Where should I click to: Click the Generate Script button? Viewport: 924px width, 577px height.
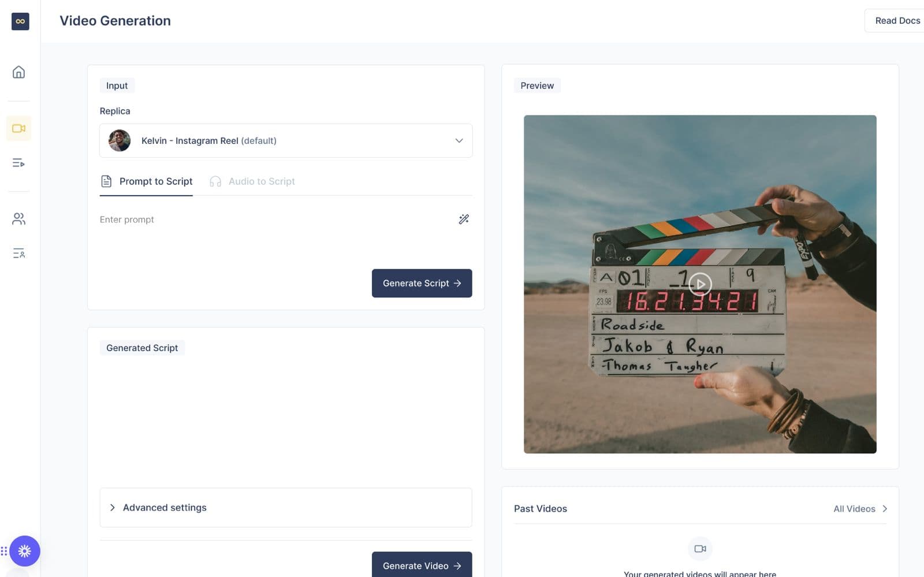tap(422, 283)
